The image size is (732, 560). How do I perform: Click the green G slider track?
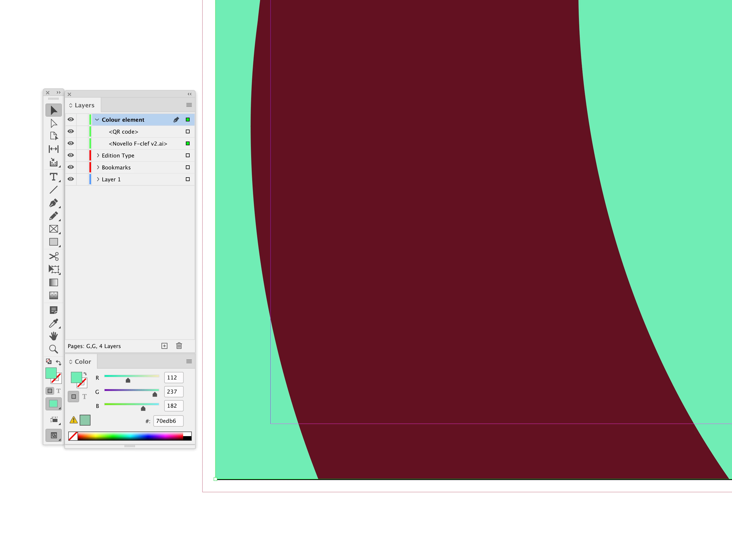click(132, 390)
